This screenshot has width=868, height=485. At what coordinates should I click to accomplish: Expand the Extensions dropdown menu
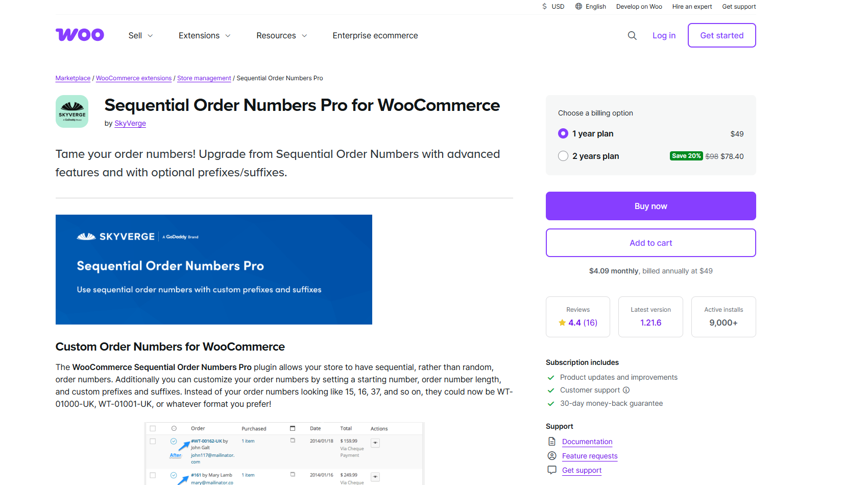204,35
